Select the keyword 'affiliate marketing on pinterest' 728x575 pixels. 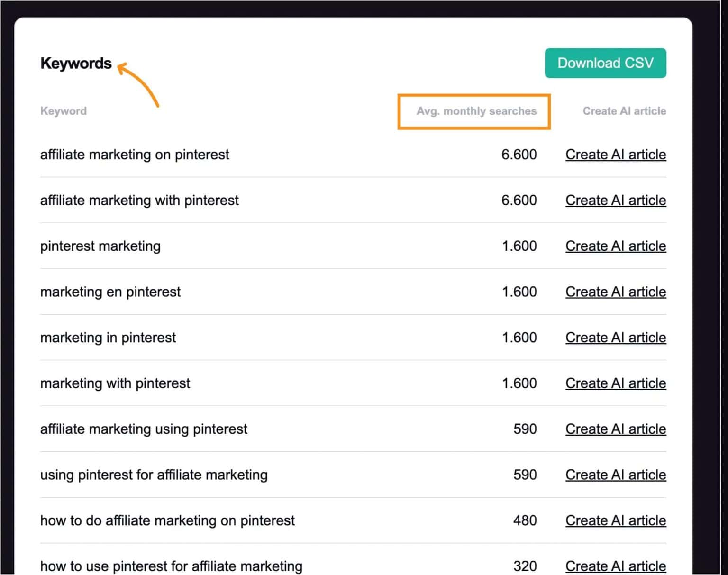[135, 155]
